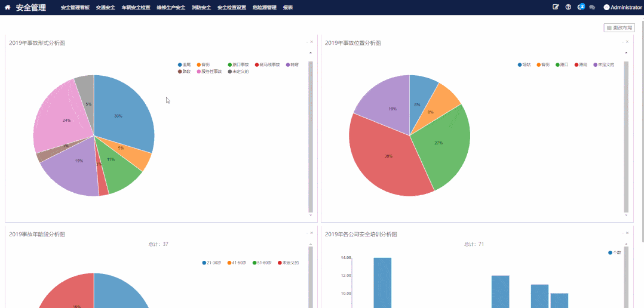Toggle 斑马线事故 legend entry
The image size is (644, 308).
(x=268, y=65)
